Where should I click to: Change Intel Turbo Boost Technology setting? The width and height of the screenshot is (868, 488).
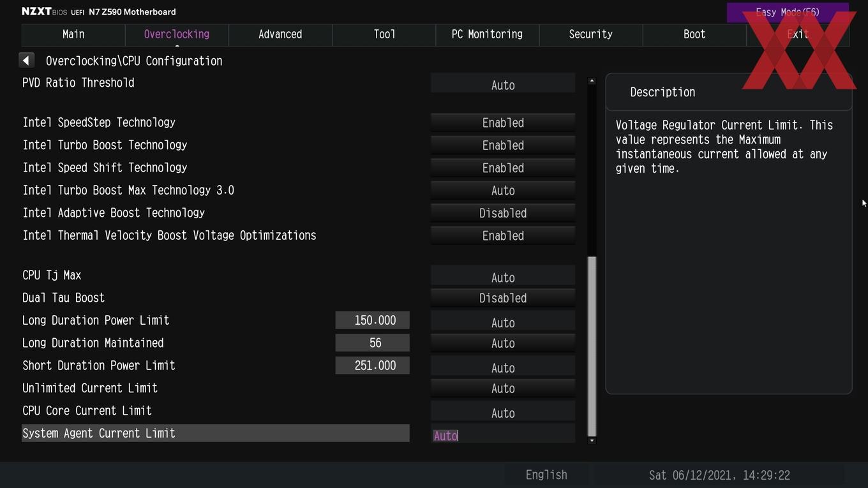click(503, 145)
